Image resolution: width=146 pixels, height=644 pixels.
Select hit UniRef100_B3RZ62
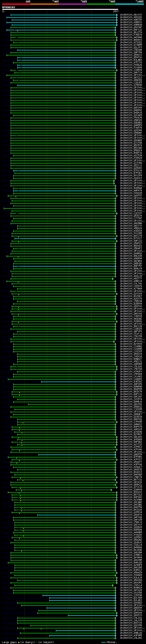[131, 382]
